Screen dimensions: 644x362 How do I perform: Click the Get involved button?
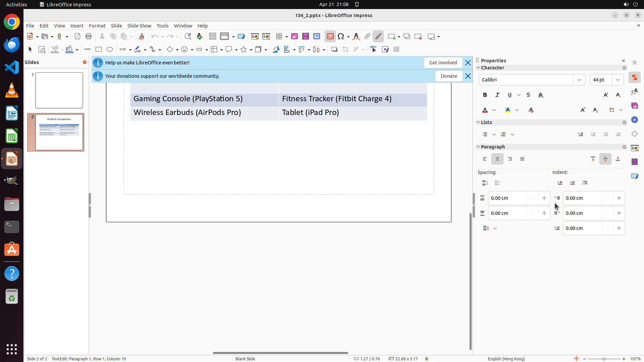coord(443,63)
